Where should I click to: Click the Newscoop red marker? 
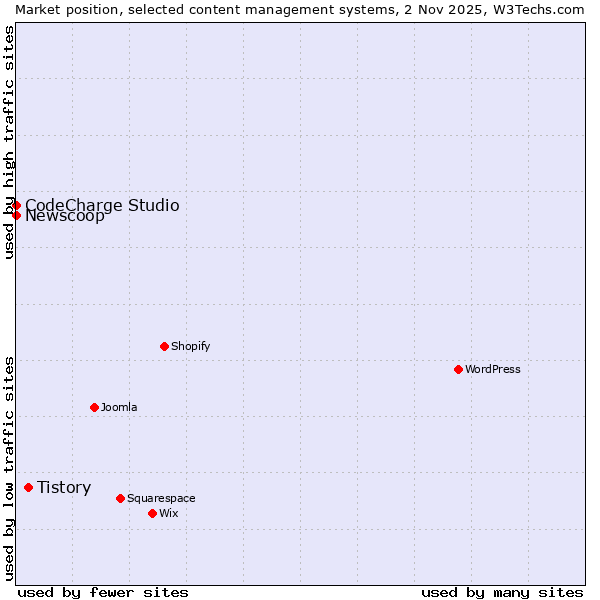click(x=16, y=215)
